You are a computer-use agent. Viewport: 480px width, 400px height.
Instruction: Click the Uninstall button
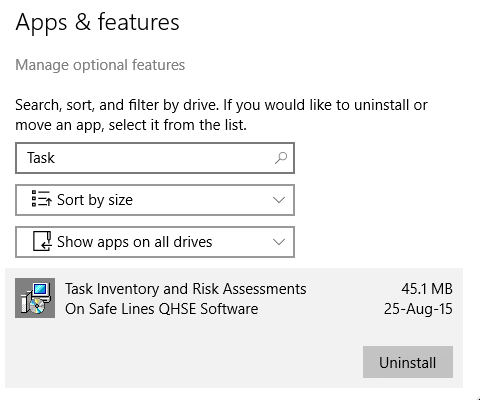(408, 362)
